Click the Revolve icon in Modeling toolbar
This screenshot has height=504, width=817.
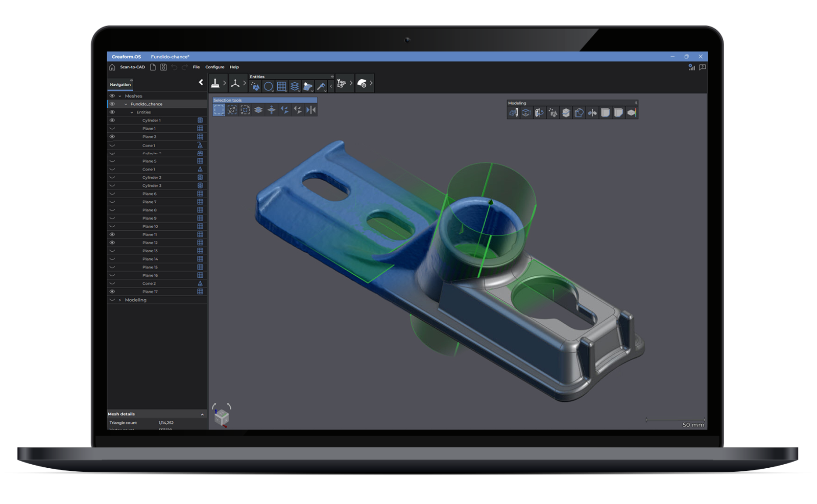click(x=540, y=113)
